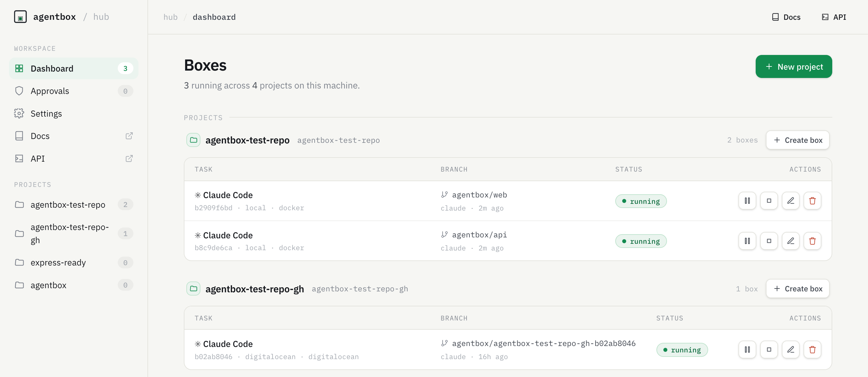Delete the agentbox/web Claude Code box
This screenshot has width=868, height=377.
click(812, 201)
